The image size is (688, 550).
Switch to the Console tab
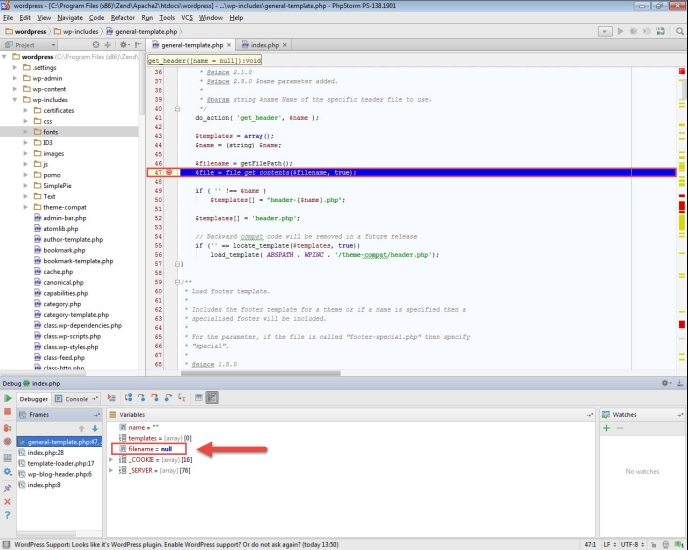pos(76,398)
